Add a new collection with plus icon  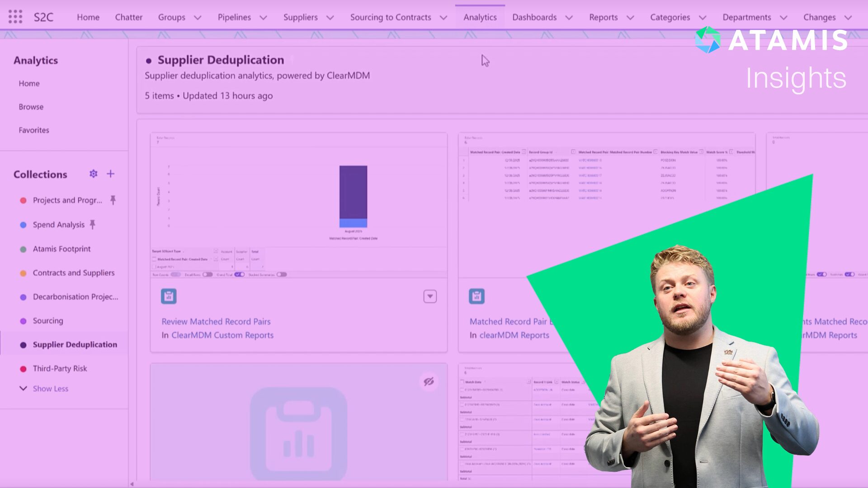pyautogui.click(x=110, y=174)
